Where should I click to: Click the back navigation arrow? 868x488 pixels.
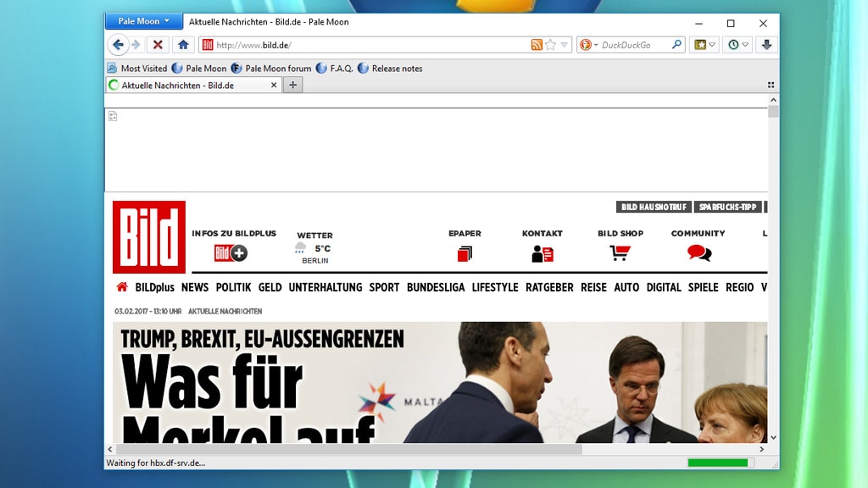(118, 45)
